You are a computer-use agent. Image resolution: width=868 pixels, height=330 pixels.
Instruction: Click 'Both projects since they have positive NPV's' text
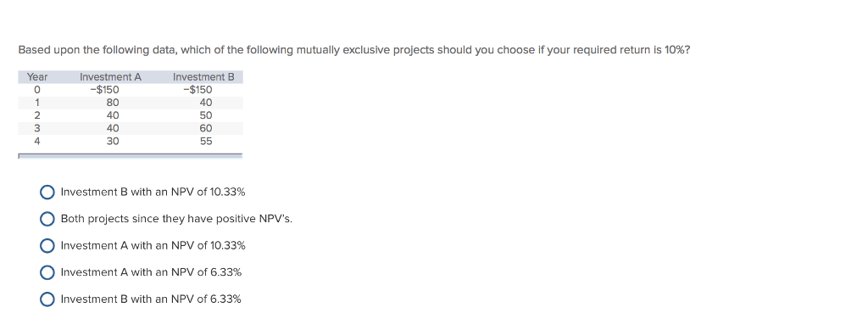(176, 219)
